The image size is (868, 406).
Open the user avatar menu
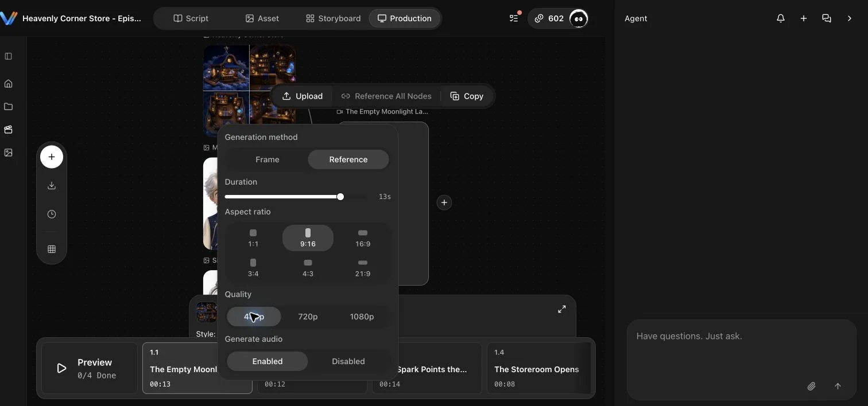tap(579, 18)
